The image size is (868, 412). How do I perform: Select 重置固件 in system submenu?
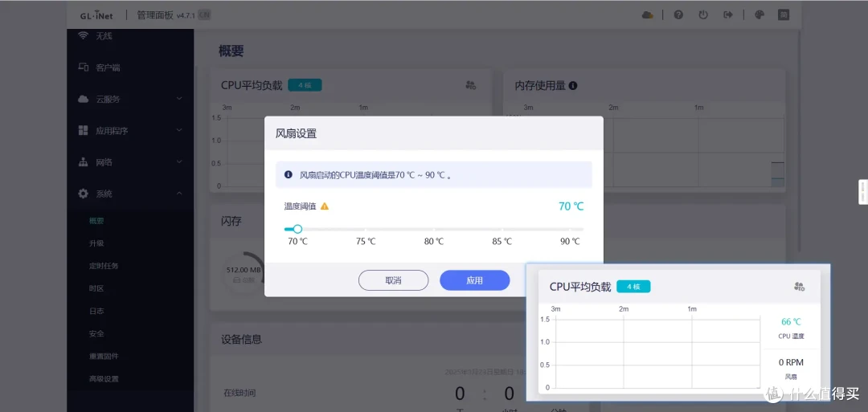(104, 356)
